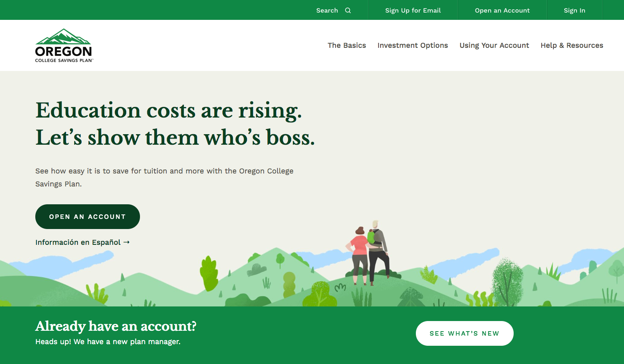Click the Already have an account? heading
Image resolution: width=624 pixels, height=364 pixels.
(x=116, y=326)
